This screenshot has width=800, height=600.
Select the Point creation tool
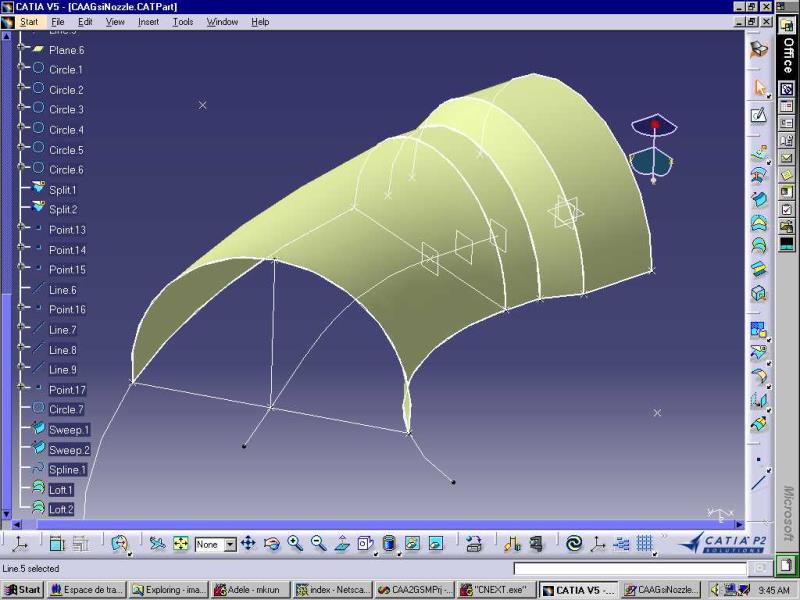coord(759,460)
